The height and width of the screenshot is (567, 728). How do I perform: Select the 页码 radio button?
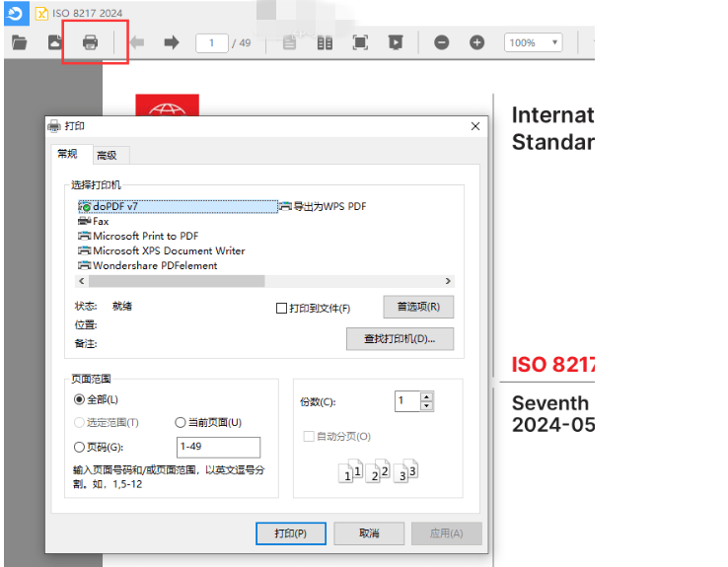coord(80,447)
